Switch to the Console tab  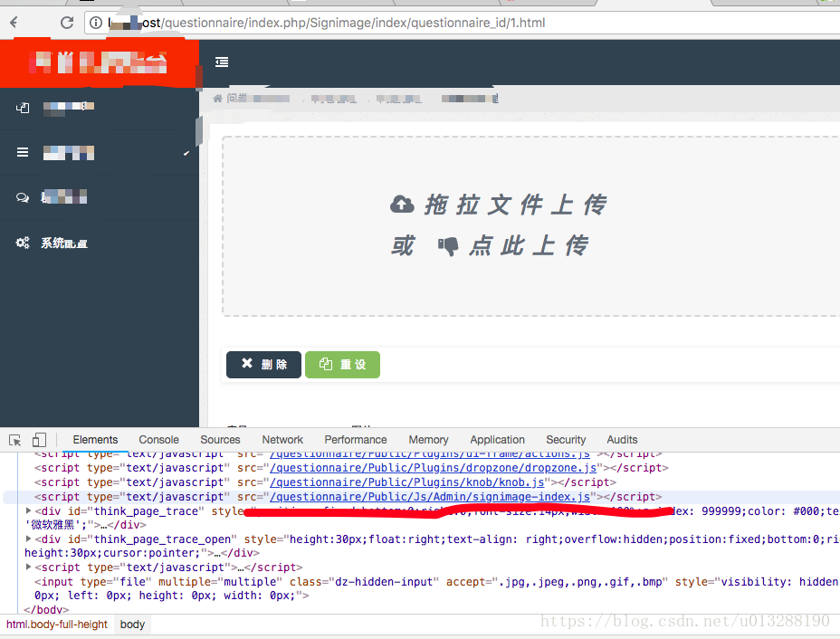coord(158,440)
